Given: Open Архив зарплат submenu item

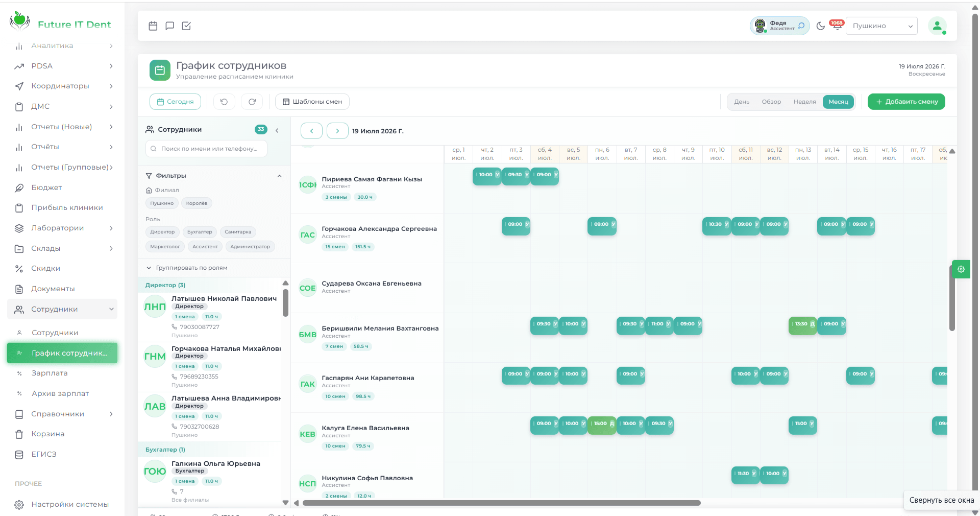Looking at the screenshot, I should [x=62, y=393].
